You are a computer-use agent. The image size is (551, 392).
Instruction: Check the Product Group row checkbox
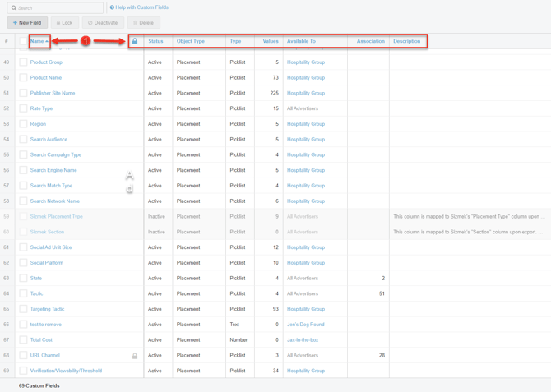[x=23, y=62]
